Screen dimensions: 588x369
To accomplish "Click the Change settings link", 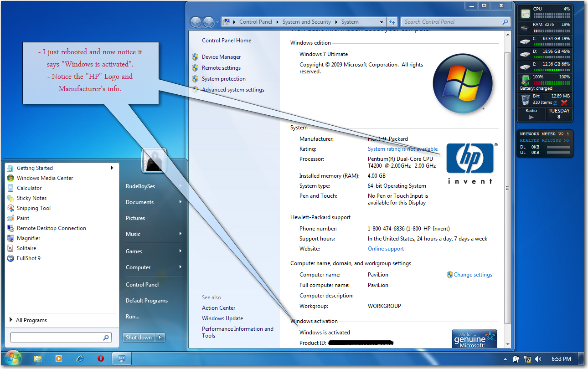I will coord(473,275).
